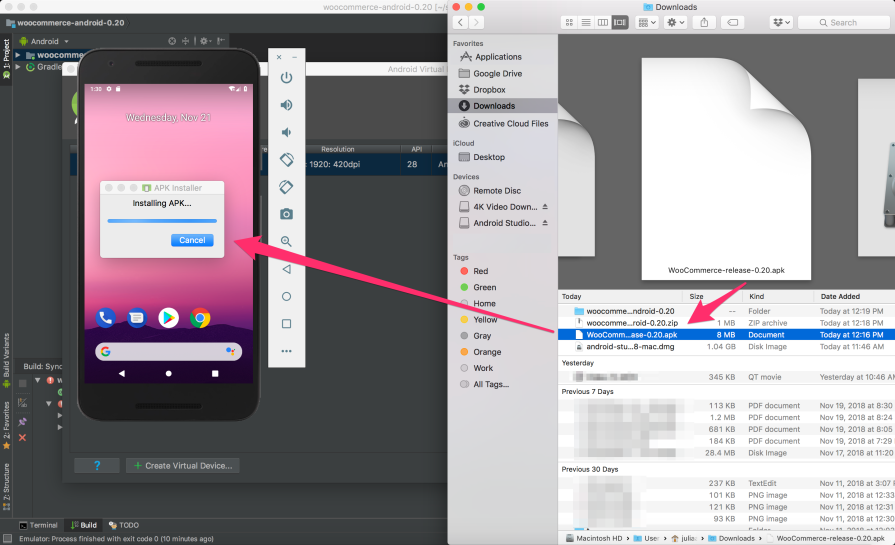Take an emulator screenshot with the camera icon
This screenshot has width=895, height=545.
[x=287, y=214]
